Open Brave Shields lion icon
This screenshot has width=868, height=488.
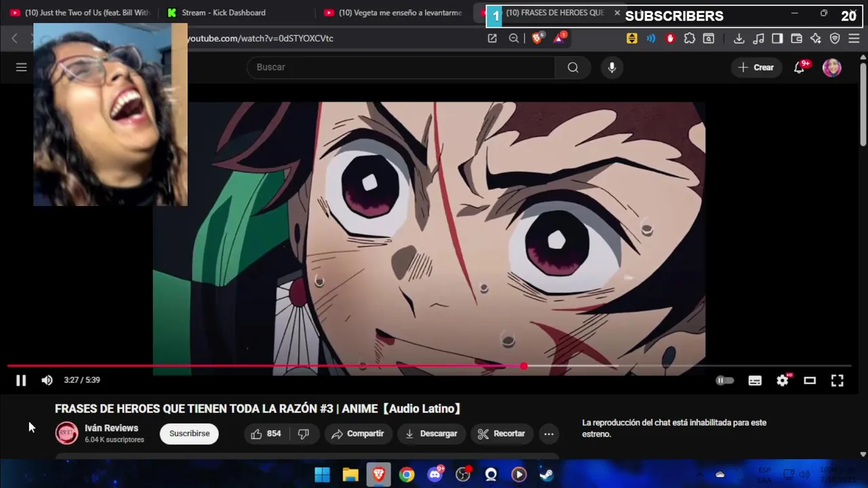[537, 39]
